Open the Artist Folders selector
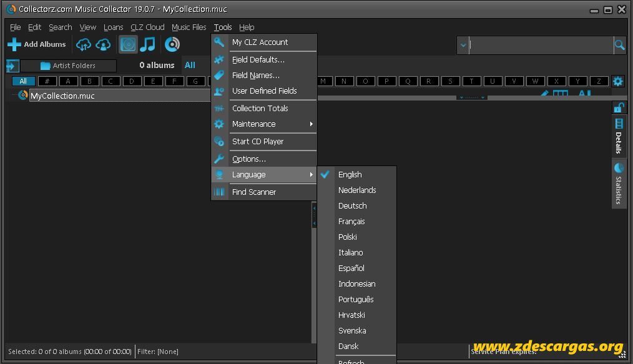Image resolution: width=633 pixels, height=364 pixels. point(68,66)
